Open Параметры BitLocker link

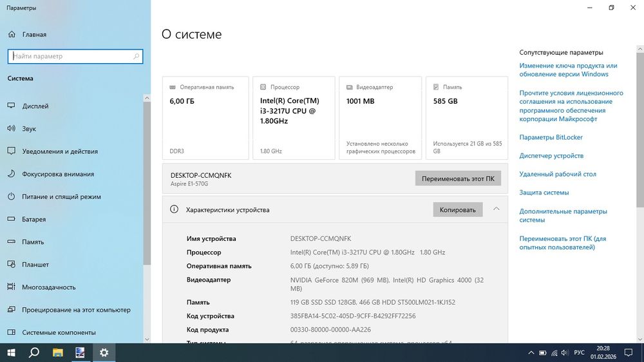click(x=551, y=137)
